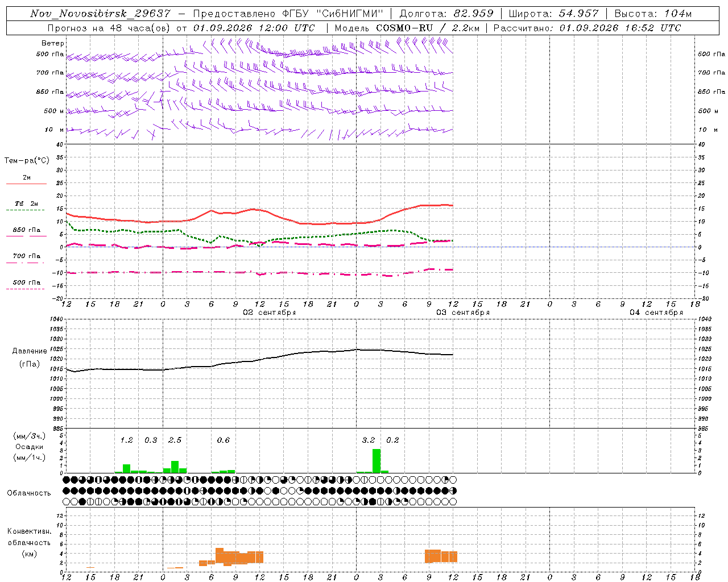Click the tallest green precipitation bar

pos(377,461)
